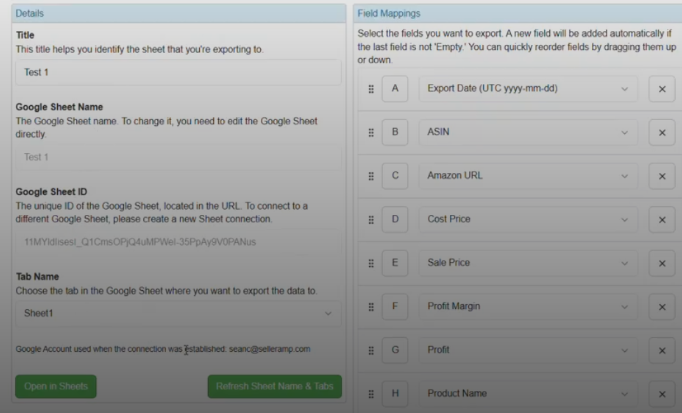
Task: Click Refresh Sheet Name & Tabs button
Action: [274, 386]
